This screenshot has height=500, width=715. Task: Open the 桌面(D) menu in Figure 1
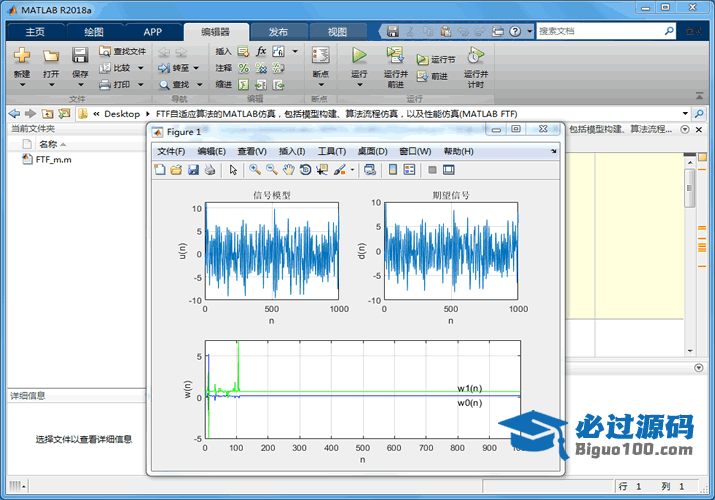(x=372, y=151)
